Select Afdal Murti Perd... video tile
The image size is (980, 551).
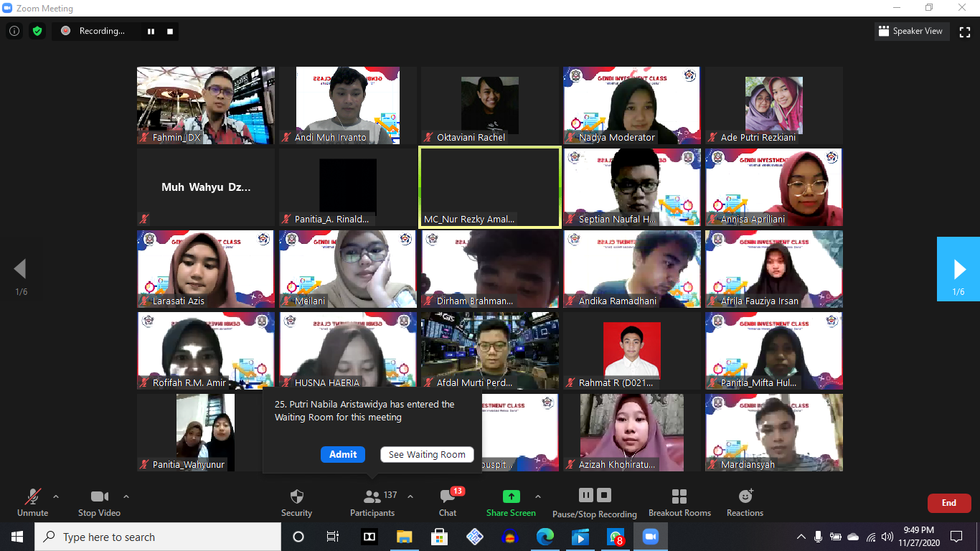(490, 351)
